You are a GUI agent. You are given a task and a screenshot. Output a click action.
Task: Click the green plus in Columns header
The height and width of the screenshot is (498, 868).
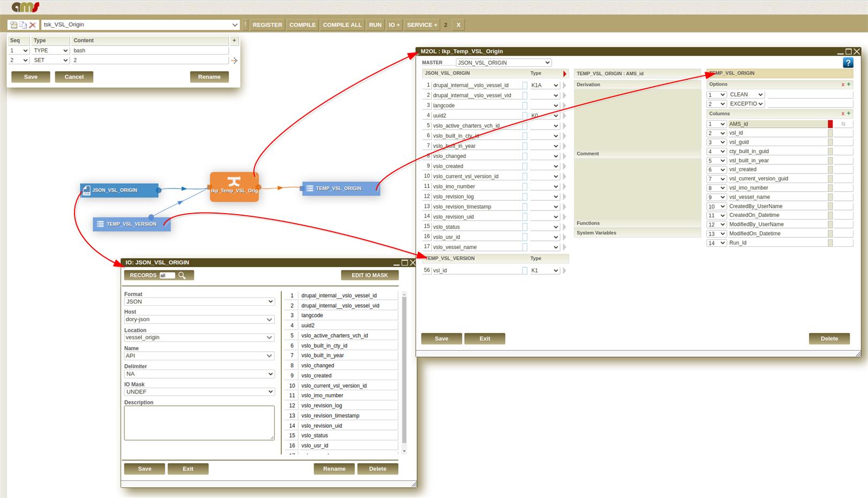(x=849, y=114)
